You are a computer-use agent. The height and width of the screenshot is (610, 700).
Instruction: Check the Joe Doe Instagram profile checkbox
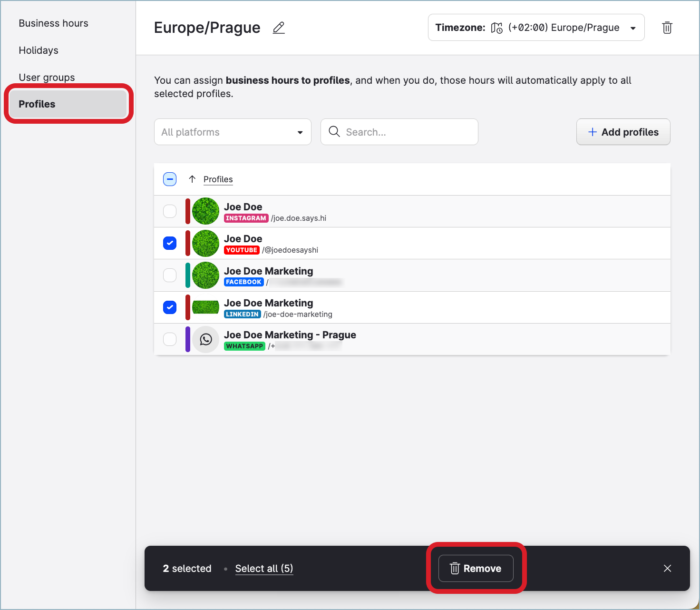click(170, 211)
